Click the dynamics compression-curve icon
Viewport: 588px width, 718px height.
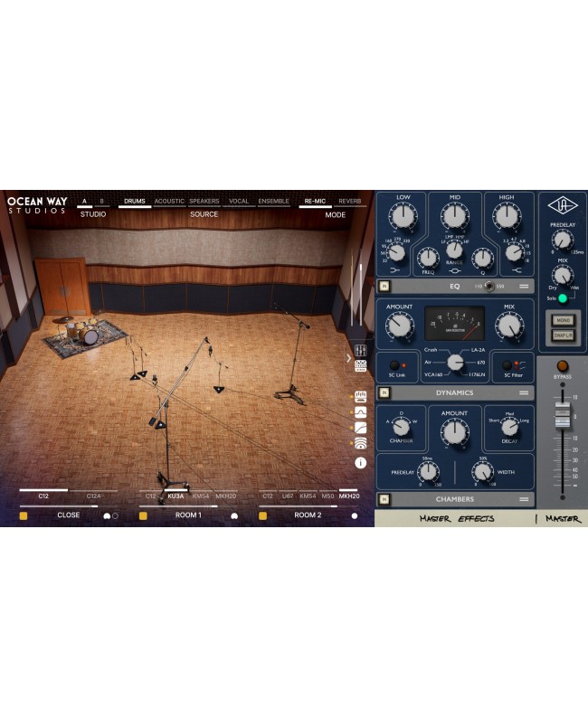360,428
